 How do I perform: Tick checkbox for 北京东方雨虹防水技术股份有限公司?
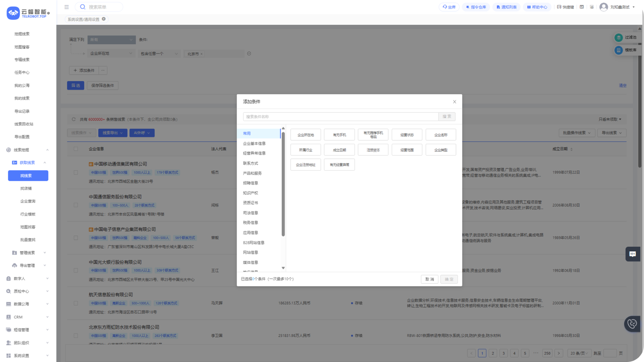76,336
